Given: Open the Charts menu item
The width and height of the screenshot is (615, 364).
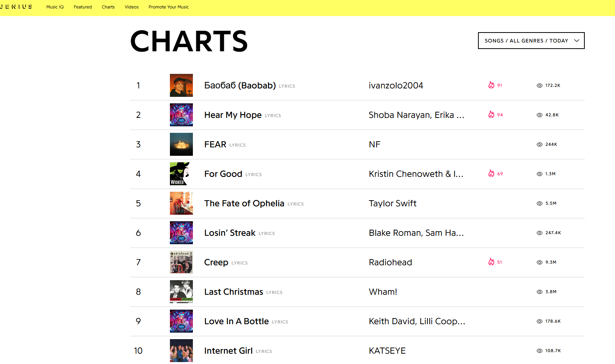Looking at the screenshot, I should 108,7.
